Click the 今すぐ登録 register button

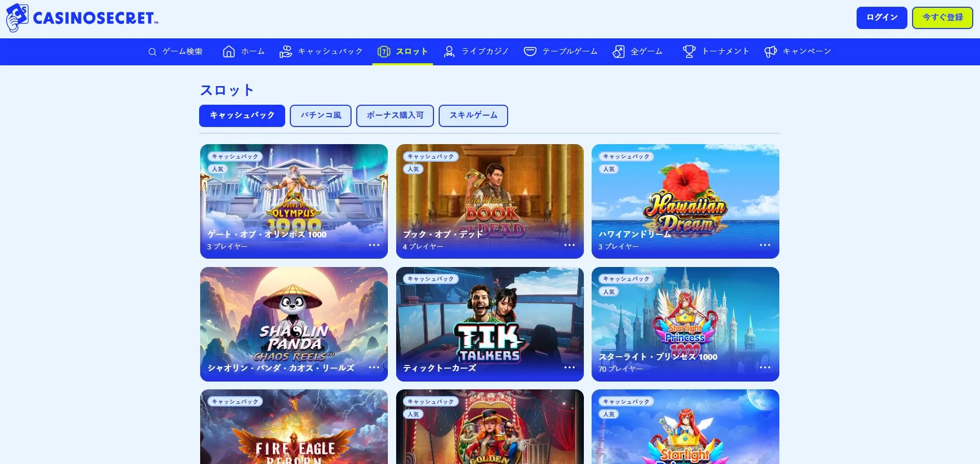pyautogui.click(x=942, y=18)
